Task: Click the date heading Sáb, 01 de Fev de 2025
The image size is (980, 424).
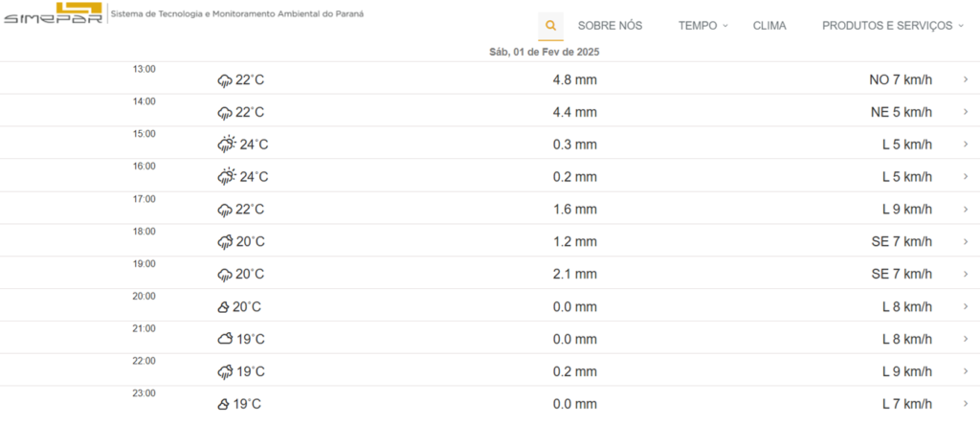Action: [545, 52]
